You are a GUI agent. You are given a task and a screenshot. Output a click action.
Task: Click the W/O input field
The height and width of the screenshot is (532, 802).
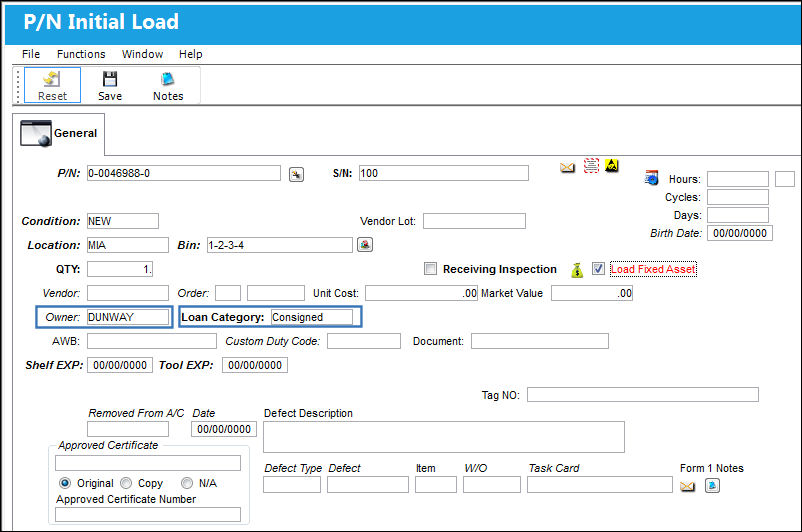point(492,484)
